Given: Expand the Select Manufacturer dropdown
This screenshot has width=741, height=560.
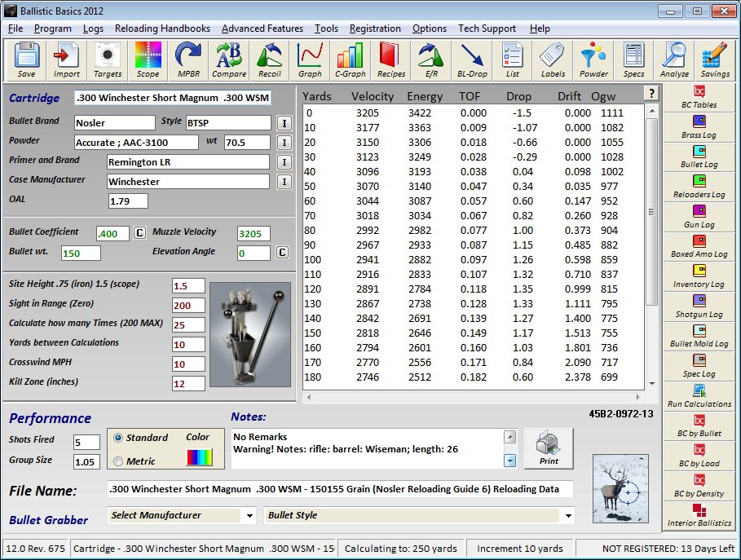Looking at the screenshot, I should coord(249,516).
